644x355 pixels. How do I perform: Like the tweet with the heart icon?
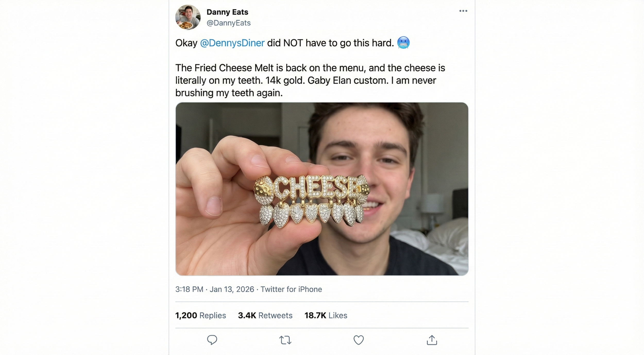pos(358,340)
